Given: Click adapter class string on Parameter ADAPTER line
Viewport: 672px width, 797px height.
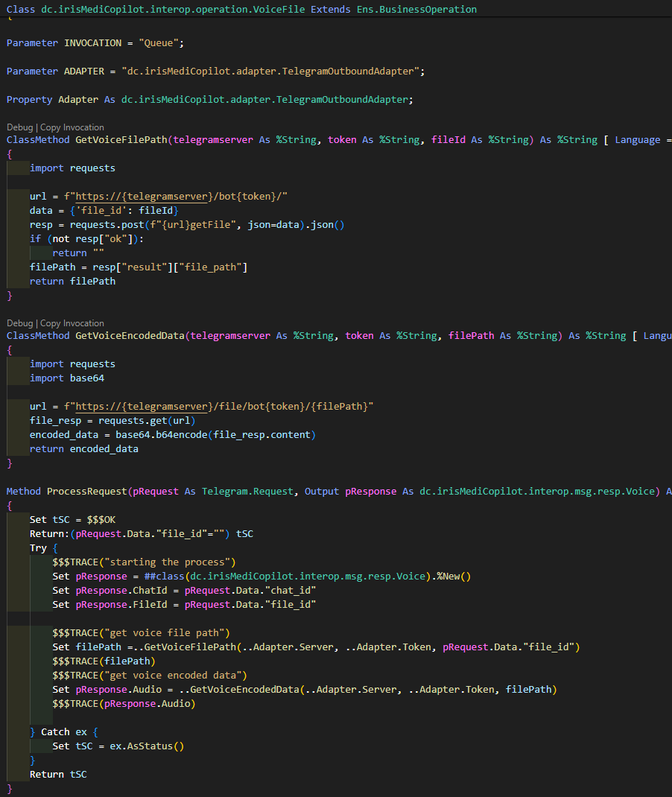Looking at the screenshot, I should tap(270, 72).
